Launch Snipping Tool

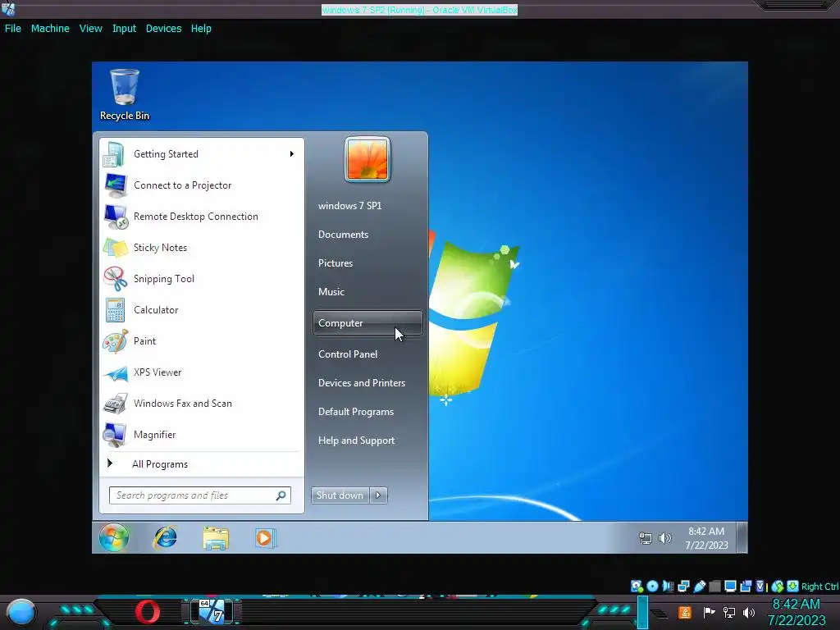(202, 279)
